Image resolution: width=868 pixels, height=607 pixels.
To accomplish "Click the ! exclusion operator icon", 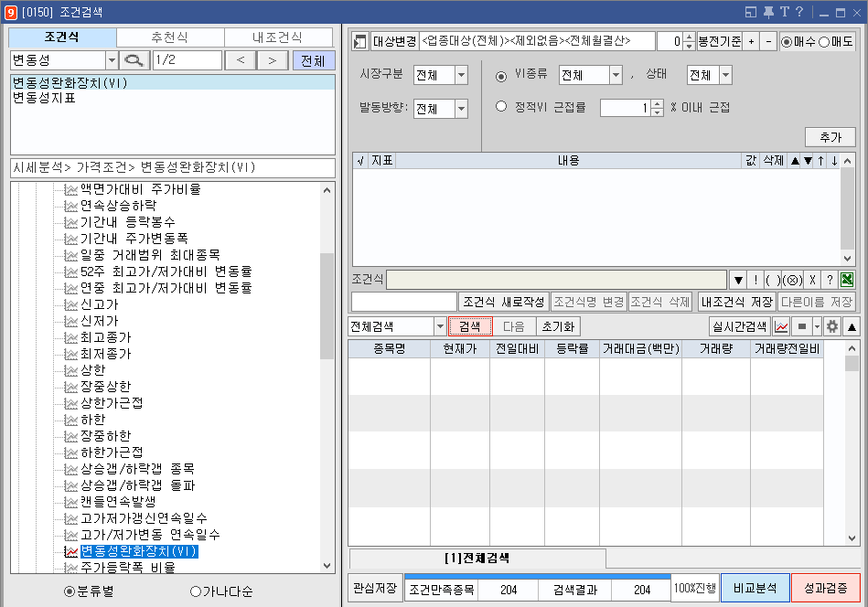I will click(756, 279).
